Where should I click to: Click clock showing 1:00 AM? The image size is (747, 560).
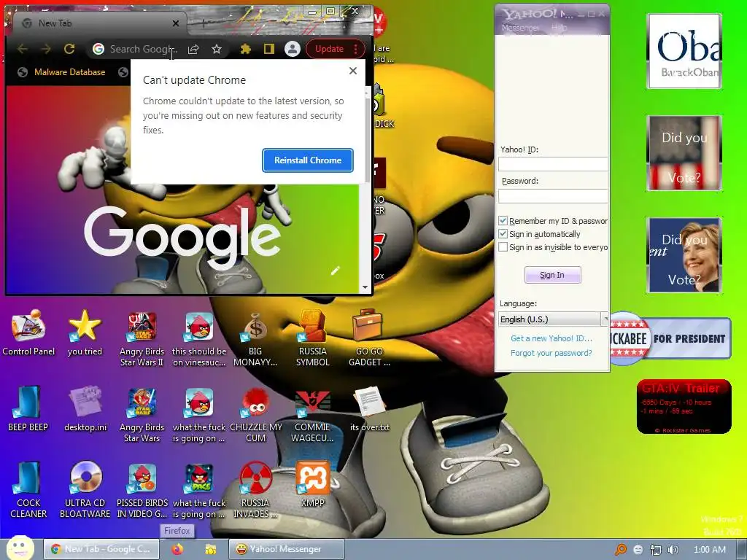point(709,550)
